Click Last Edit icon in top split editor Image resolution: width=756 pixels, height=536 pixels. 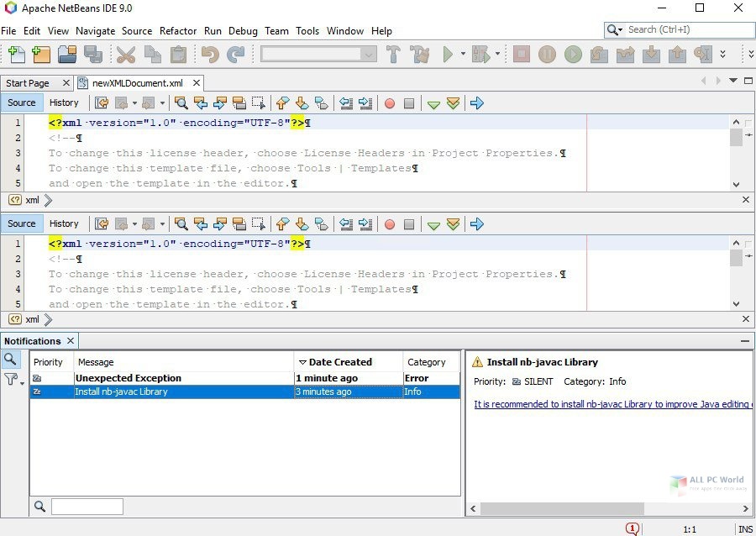click(102, 102)
